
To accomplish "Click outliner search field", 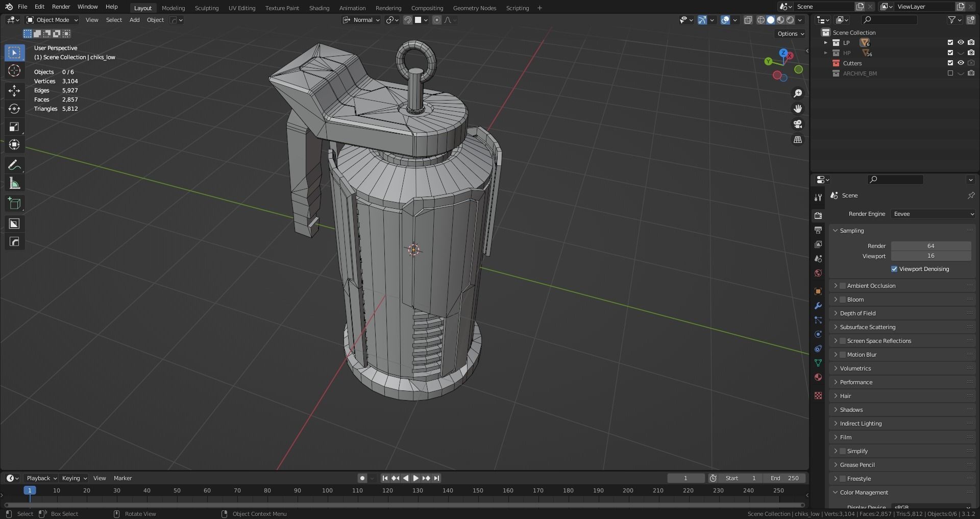I will click(x=890, y=20).
